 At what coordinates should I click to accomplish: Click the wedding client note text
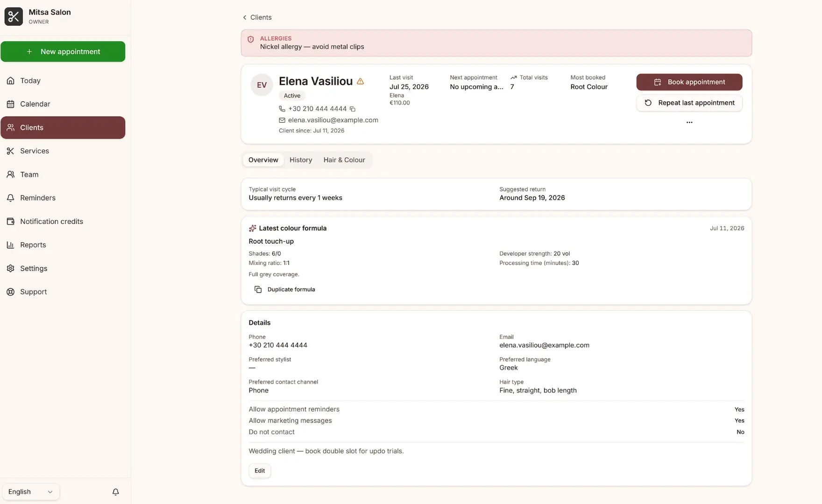click(326, 451)
